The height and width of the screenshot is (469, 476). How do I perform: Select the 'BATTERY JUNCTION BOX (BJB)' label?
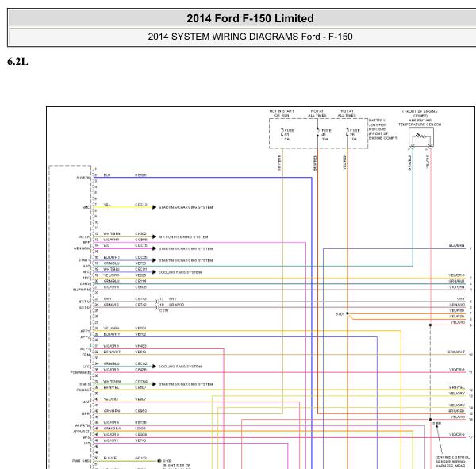[378, 125]
